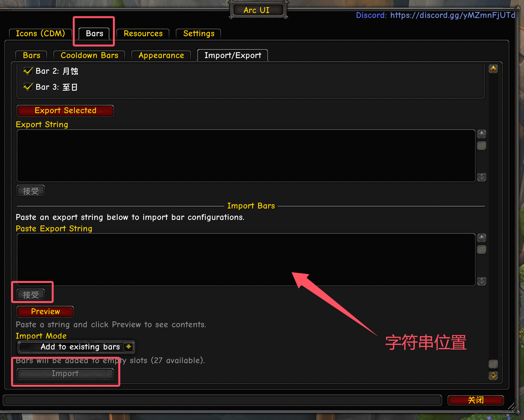This screenshot has height=420, width=524.
Task: Click scroll-up arrow of Export String box
Action: coord(482,134)
